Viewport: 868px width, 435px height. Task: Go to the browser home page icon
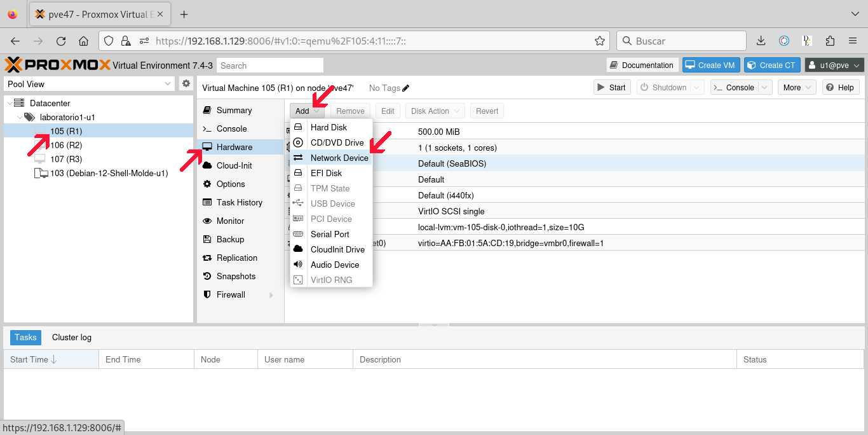point(83,41)
